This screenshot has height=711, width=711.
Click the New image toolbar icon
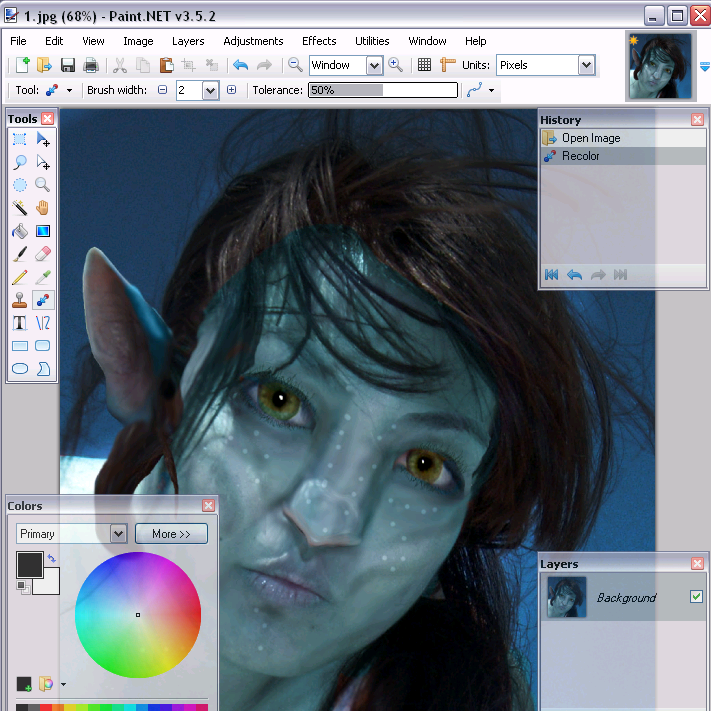pyautogui.click(x=22, y=65)
